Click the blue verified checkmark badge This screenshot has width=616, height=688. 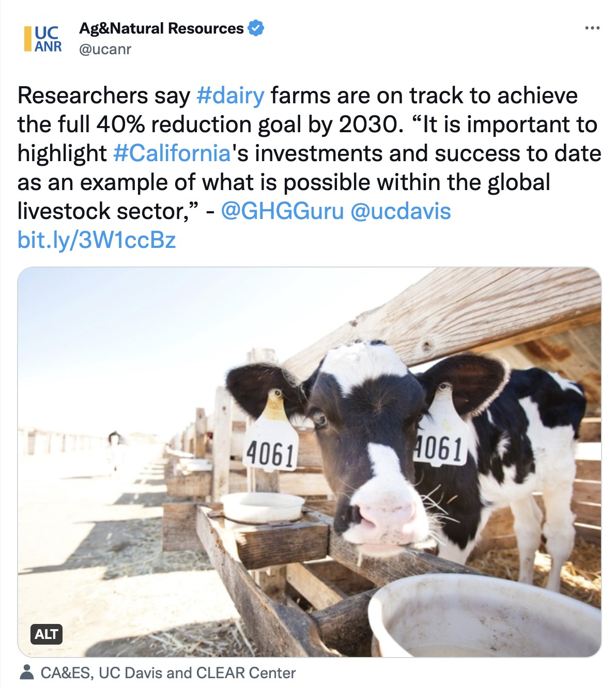[256, 28]
